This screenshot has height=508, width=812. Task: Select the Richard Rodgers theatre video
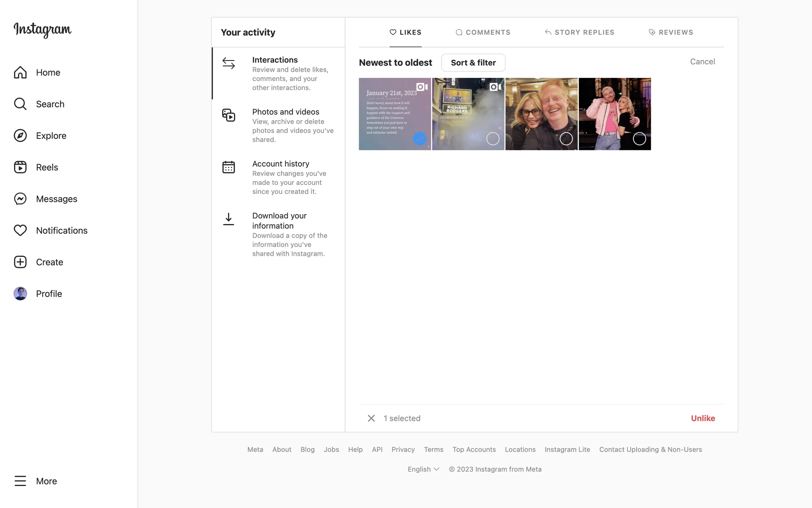(493, 138)
